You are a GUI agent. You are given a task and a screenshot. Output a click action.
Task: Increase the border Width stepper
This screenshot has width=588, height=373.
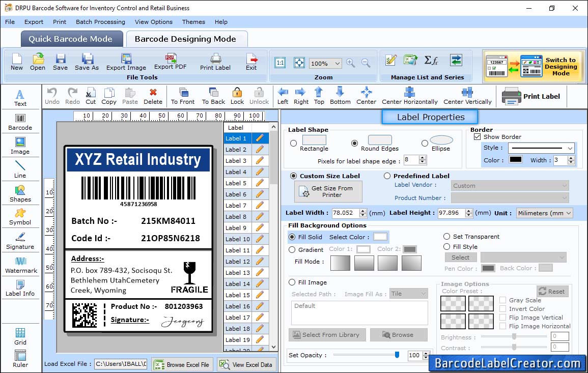pos(571,158)
